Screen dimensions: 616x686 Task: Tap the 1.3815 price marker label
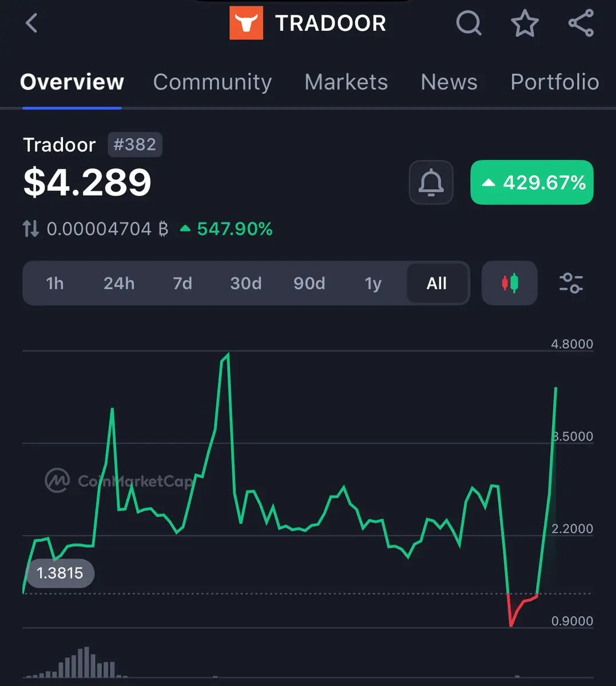pos(60,573)
